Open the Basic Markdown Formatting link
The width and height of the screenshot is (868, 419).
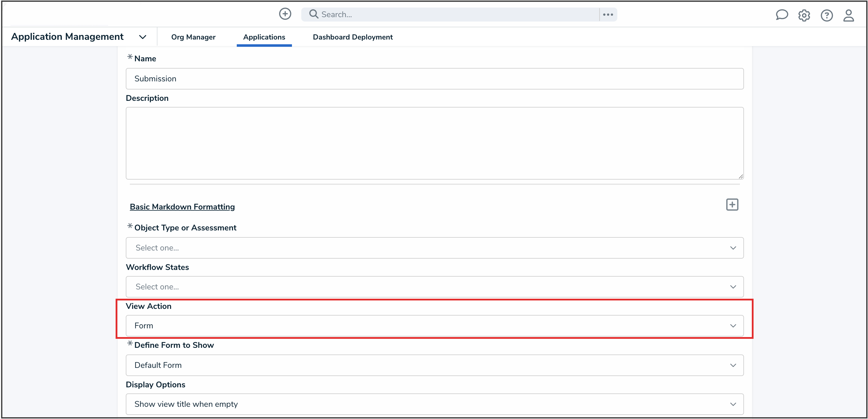click(x=182, y=207)
